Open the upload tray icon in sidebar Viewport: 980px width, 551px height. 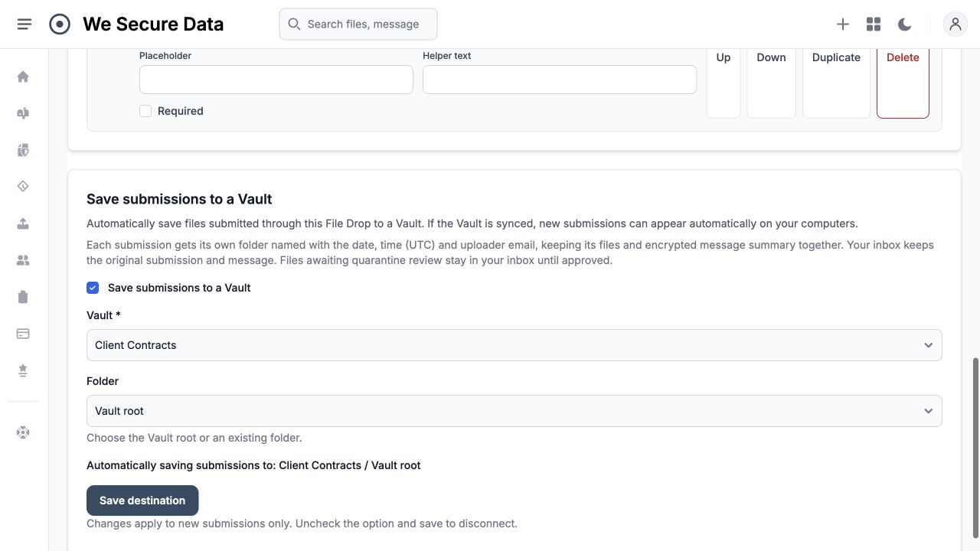point(23,223)
